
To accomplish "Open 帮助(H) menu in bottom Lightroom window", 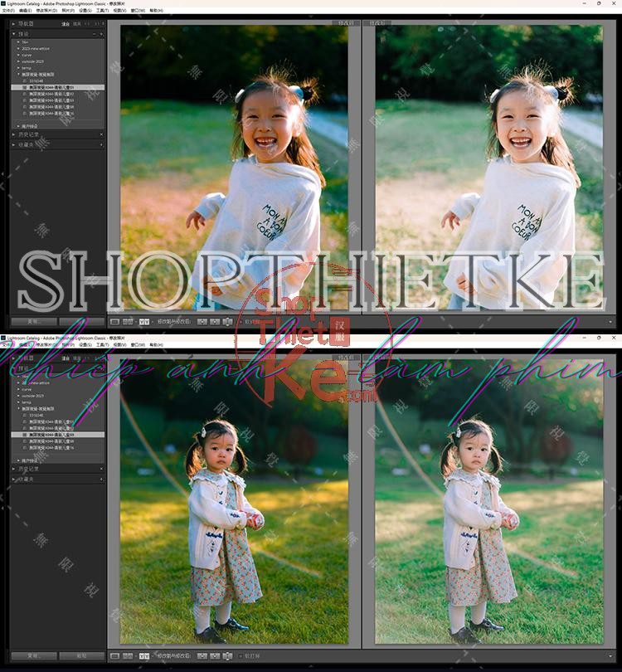I will 156,344.
